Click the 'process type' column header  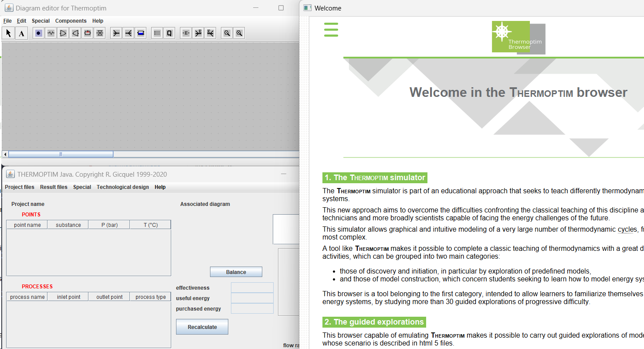coord(150,297)
